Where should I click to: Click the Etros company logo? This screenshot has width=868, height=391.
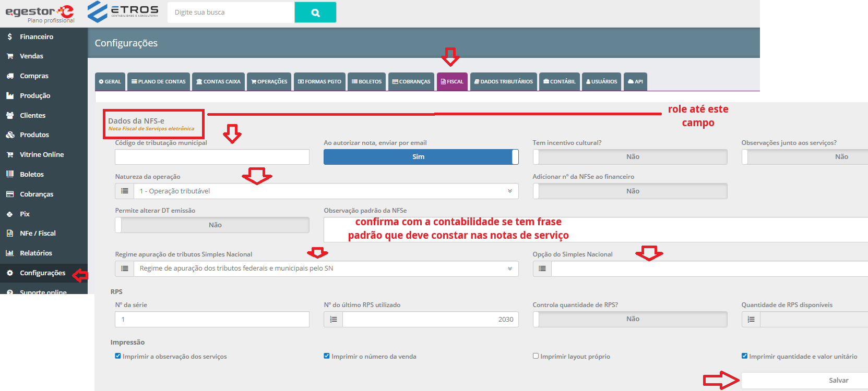[x=123, y=11]
